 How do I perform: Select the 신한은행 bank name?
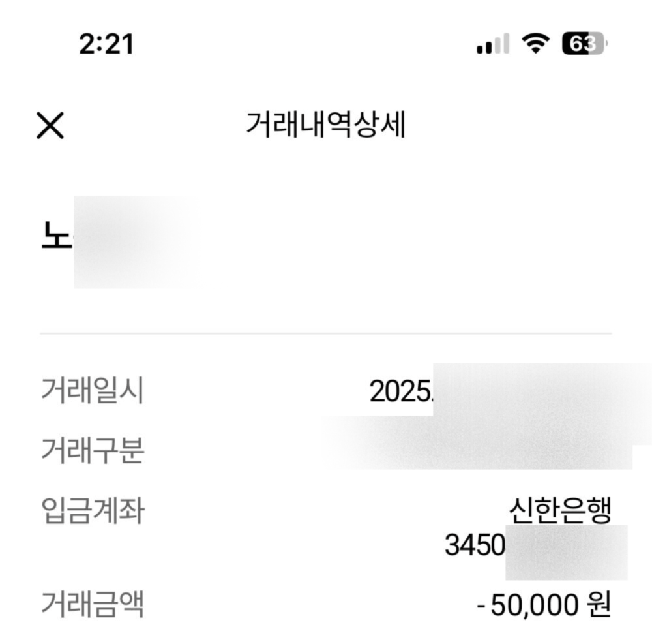click(x=559, y=510)
